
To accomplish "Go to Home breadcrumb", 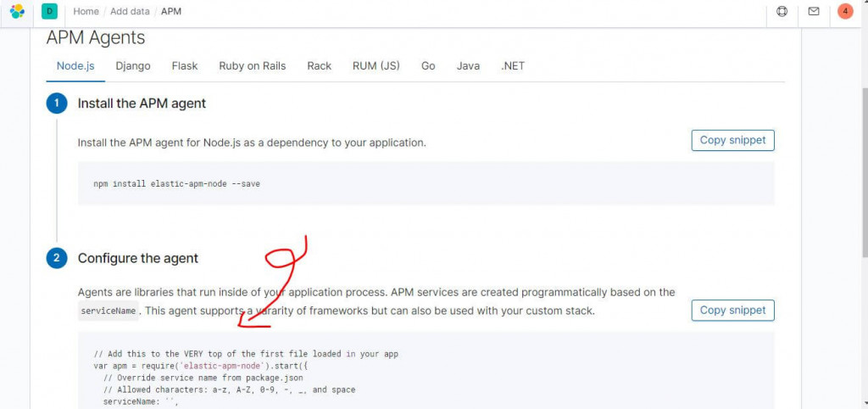I will (x=86, y=11).
